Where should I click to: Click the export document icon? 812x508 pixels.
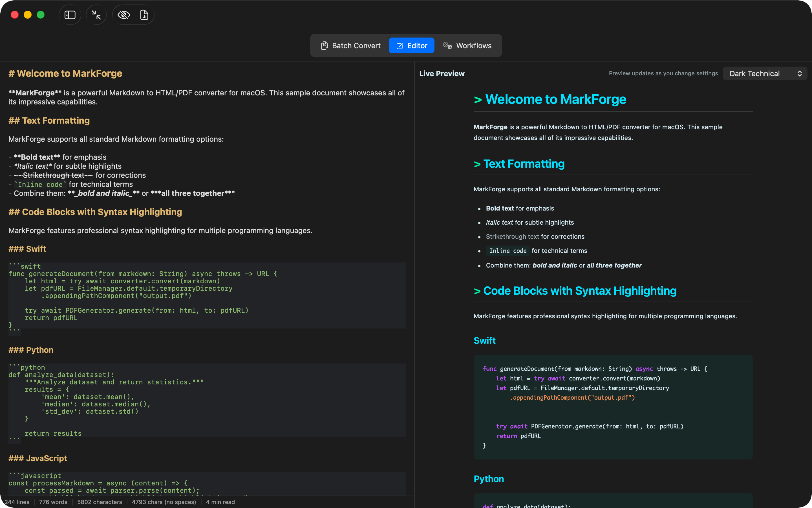[144, 15]
